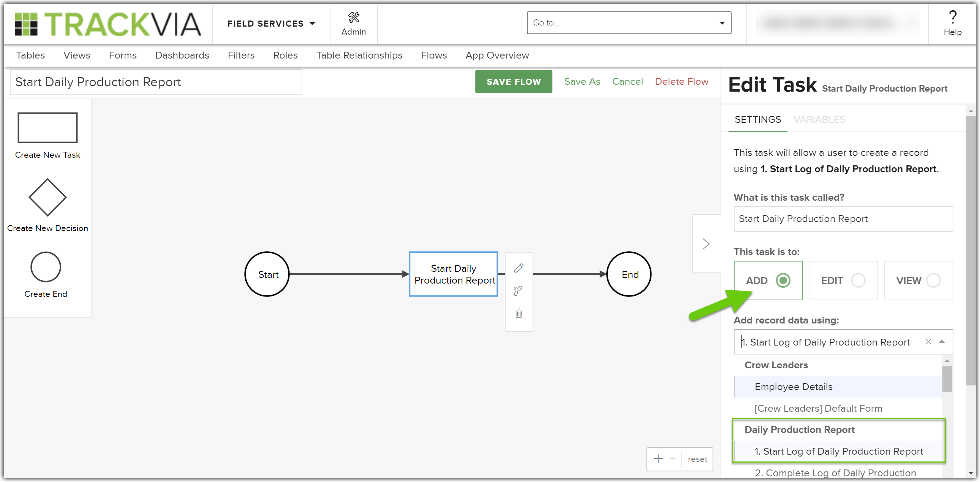Viewport: 980px width, 482px height.
Task: Click the SAVE FLOW button
Action: [x=514, y=81]
